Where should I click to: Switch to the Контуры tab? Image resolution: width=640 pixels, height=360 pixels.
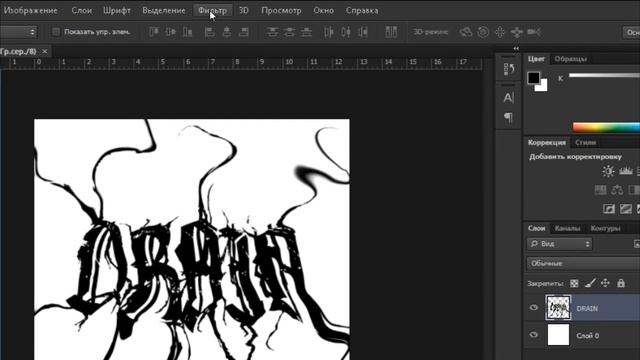(606, 229)
